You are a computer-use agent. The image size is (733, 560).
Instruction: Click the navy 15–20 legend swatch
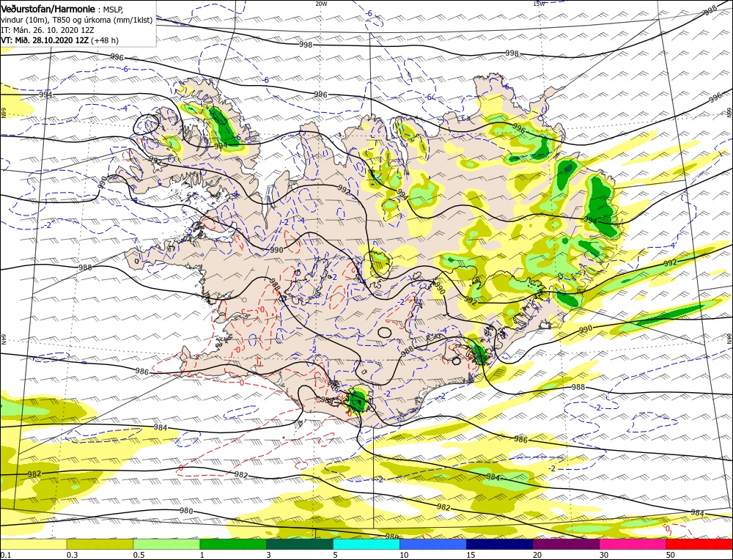click(x=500, y=544)
